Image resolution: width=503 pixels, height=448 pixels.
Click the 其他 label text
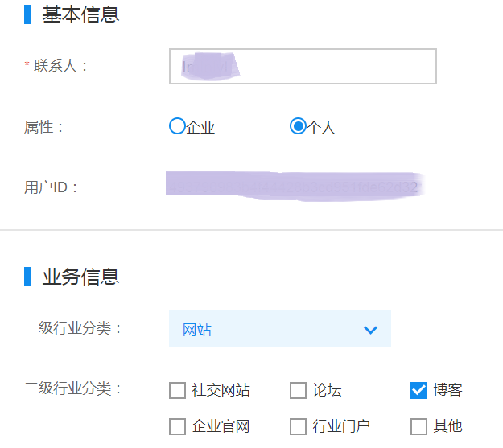coord(447,426)
